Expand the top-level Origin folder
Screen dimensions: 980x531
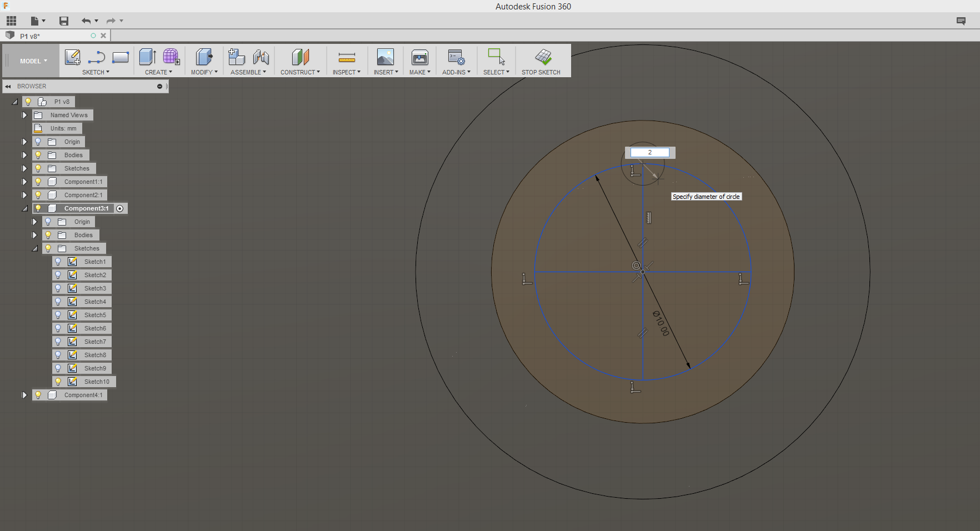(x=24, y=142)
